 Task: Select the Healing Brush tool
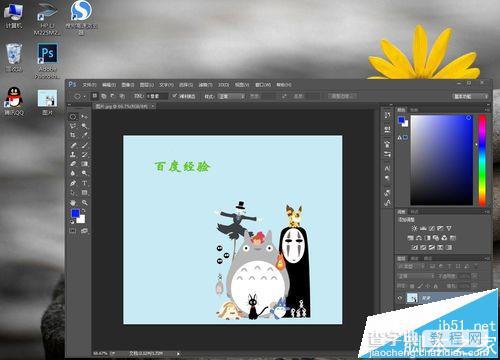pos(73,145)
